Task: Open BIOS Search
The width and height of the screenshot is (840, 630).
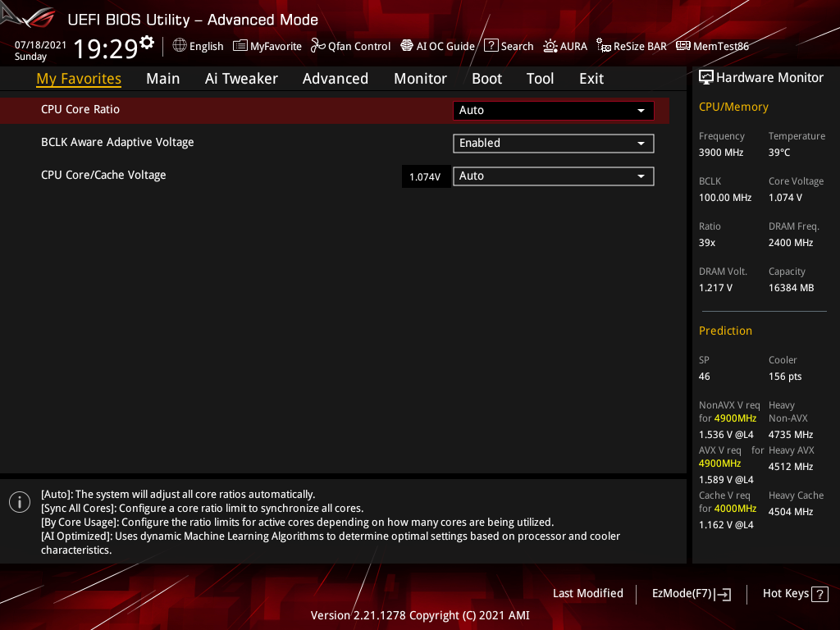Action: pos(508,46)
